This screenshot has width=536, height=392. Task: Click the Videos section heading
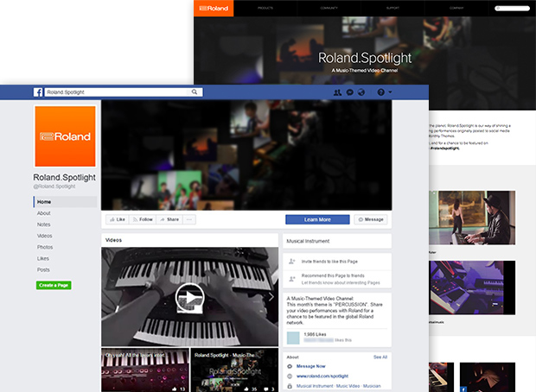coord(113,240)
